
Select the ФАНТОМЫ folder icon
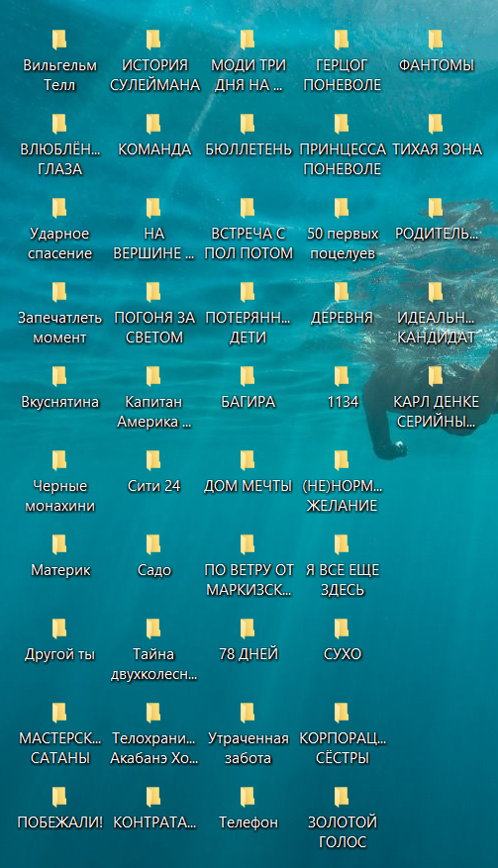point(436,40)
